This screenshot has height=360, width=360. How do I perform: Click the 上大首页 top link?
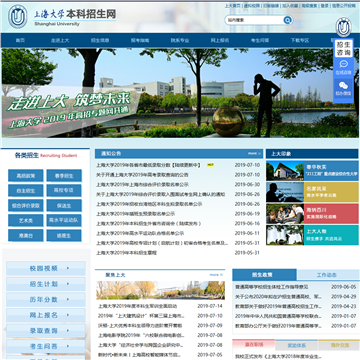pyautogui.click(x=232, y=6)
